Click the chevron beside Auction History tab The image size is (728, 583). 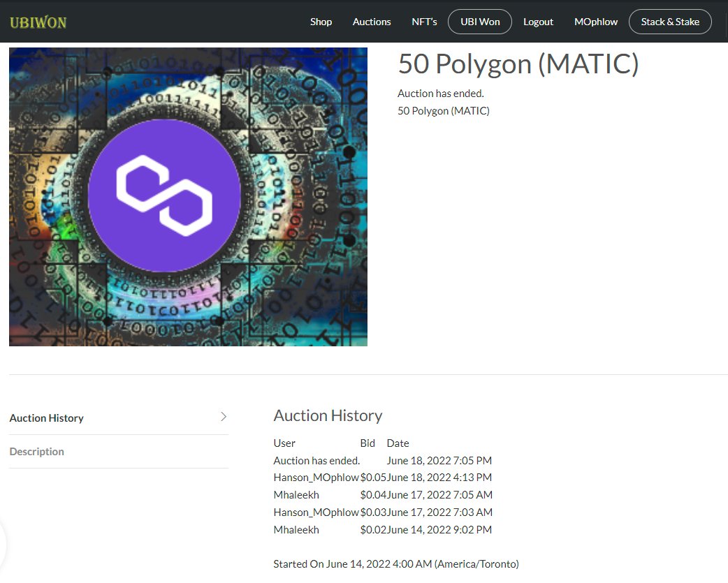(x=224, y=417)
